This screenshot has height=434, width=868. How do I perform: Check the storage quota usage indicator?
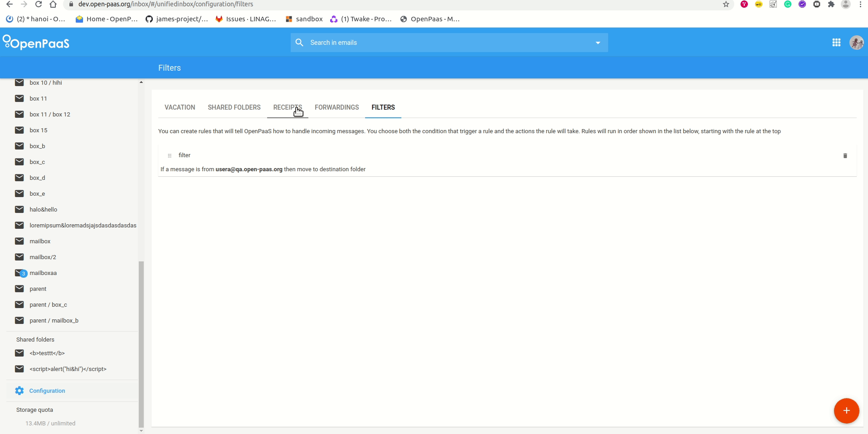pos(50,424)
